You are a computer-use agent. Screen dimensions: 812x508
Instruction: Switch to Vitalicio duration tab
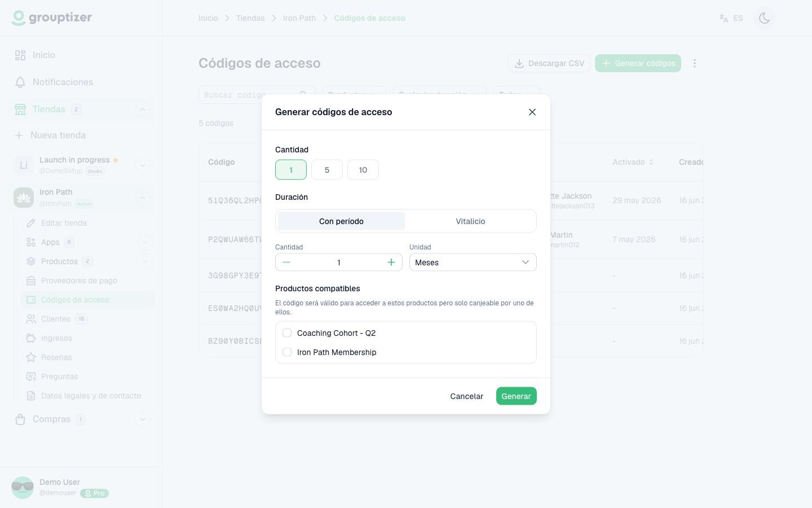[470, 221]
